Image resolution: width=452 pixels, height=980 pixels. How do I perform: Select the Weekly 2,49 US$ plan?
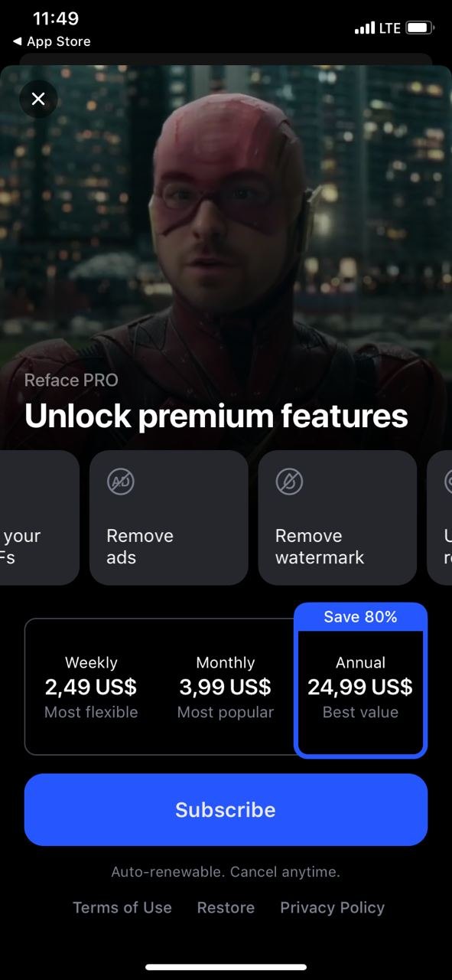tap(91, 687)
